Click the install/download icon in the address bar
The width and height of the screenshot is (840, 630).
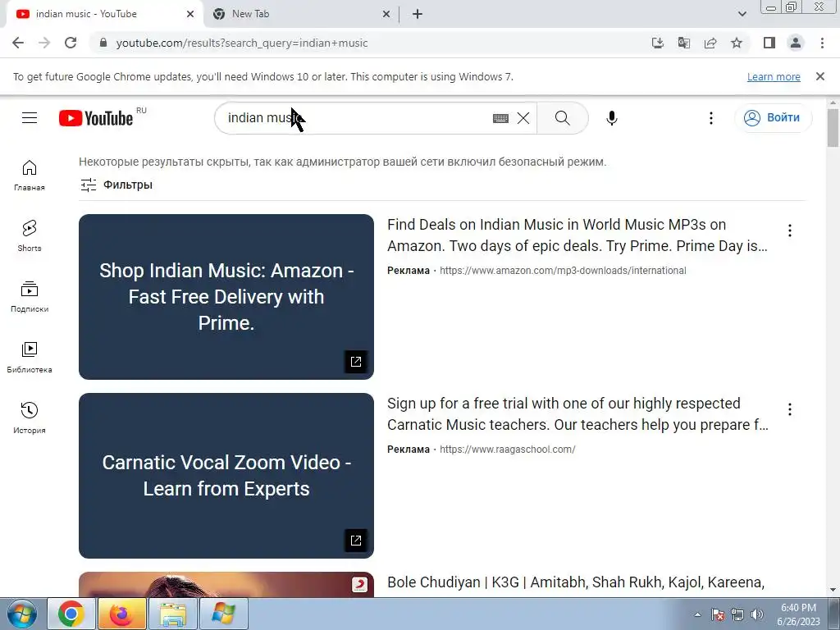(x=657, y=43)
